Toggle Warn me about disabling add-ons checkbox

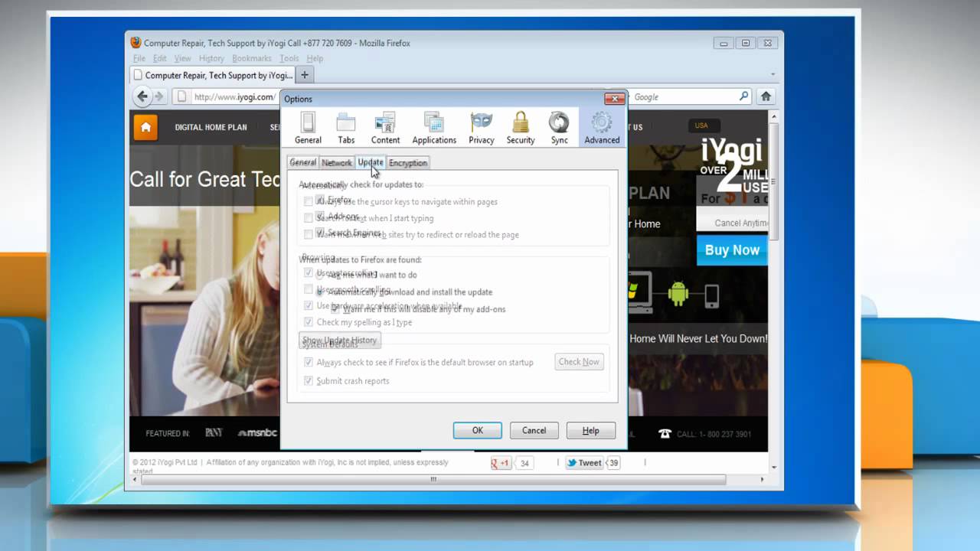click(x=335, y=309)
